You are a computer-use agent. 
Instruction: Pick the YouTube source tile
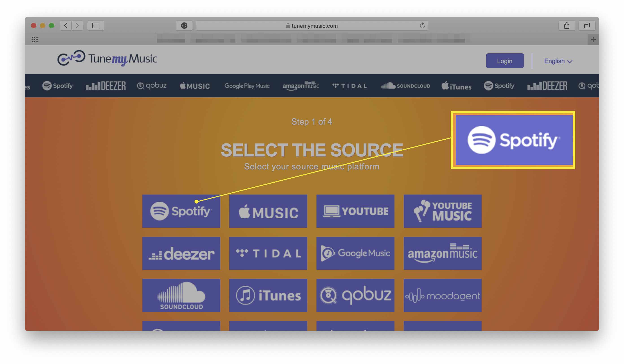pyautogui.click(x=355, y=211)
